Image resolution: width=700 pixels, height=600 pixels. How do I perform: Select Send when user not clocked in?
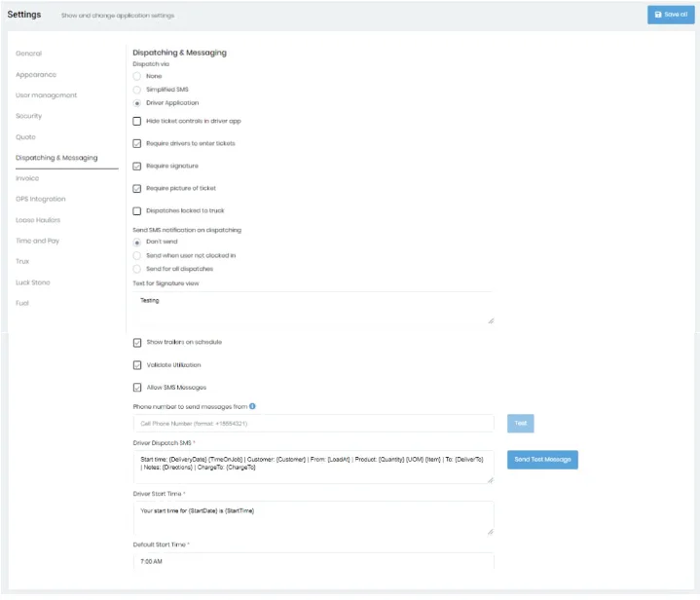137,255
